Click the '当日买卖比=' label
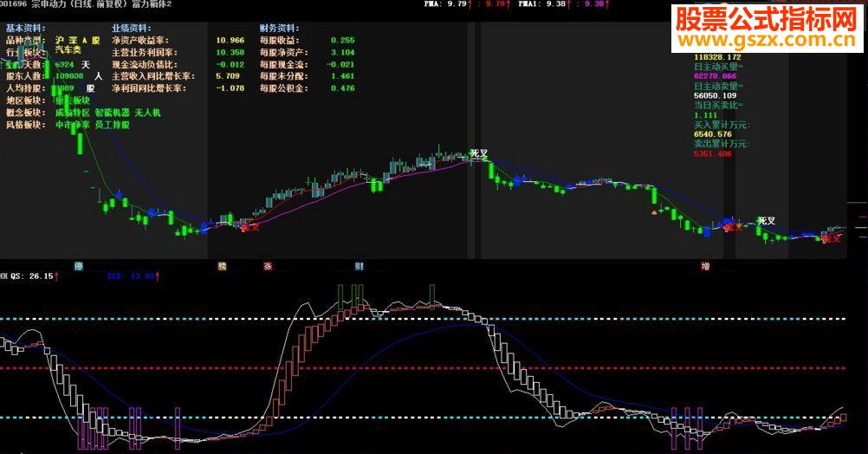Screen dimensions: 868x454 [719, 105]
